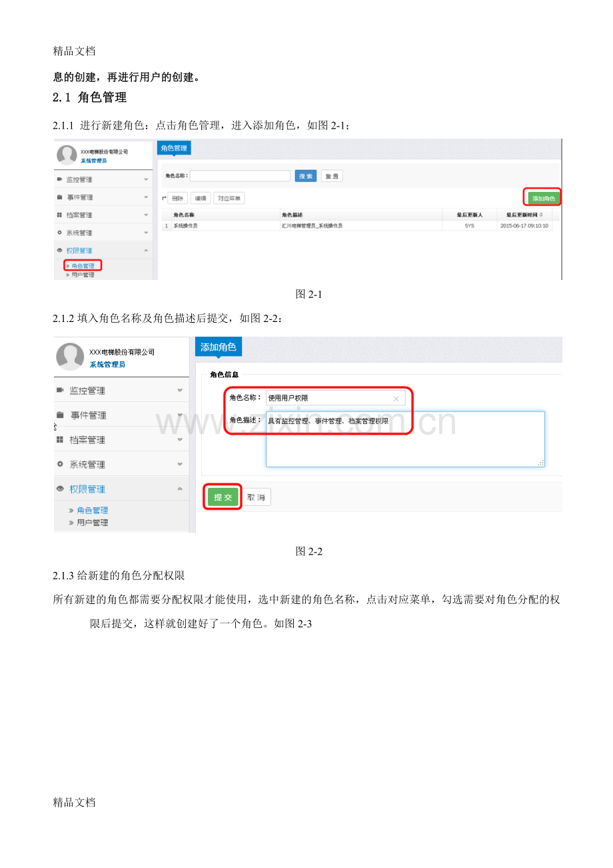Click the green 提交 button

223,497
